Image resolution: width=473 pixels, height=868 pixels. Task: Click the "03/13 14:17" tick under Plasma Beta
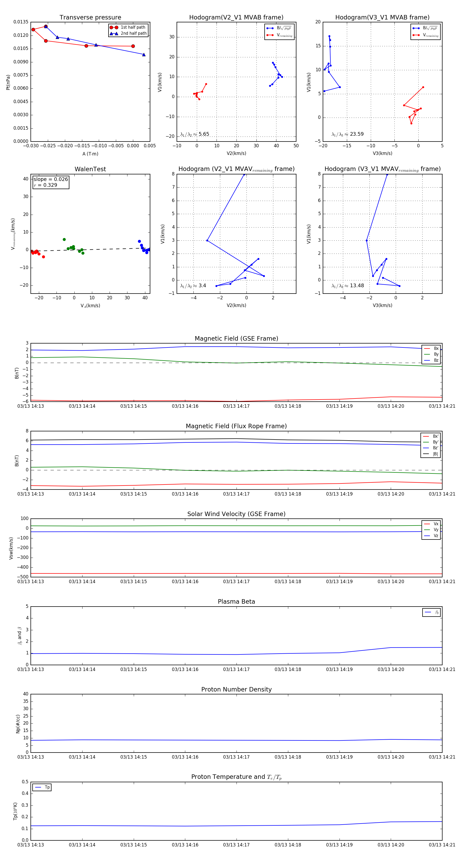pyautogui.click(x=236, y=669)
